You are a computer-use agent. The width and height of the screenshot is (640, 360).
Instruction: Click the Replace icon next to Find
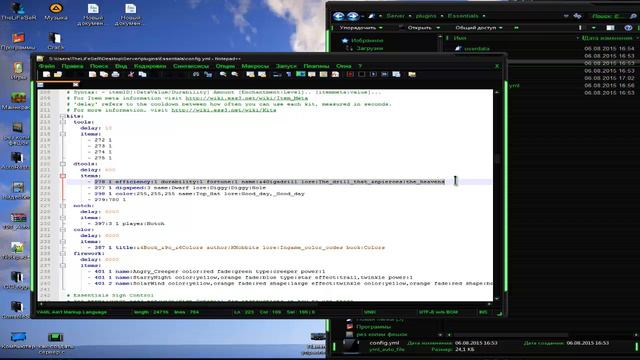[x=208, y=74]
